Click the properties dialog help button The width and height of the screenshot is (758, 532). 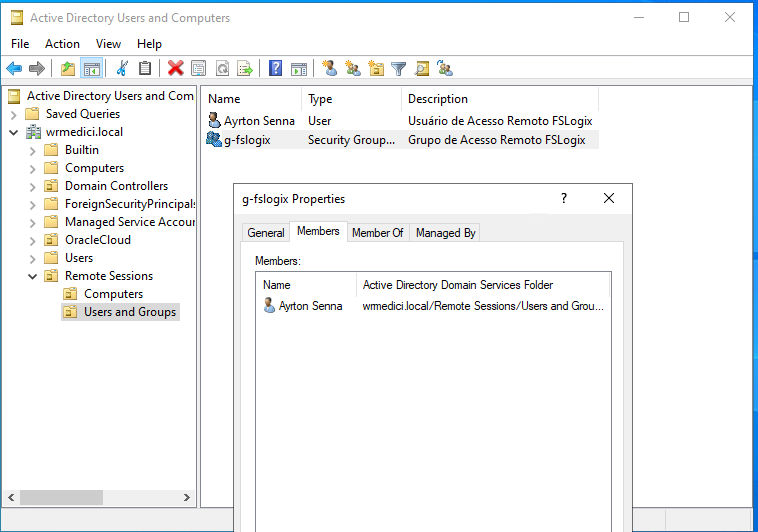(x=564, y=198)
